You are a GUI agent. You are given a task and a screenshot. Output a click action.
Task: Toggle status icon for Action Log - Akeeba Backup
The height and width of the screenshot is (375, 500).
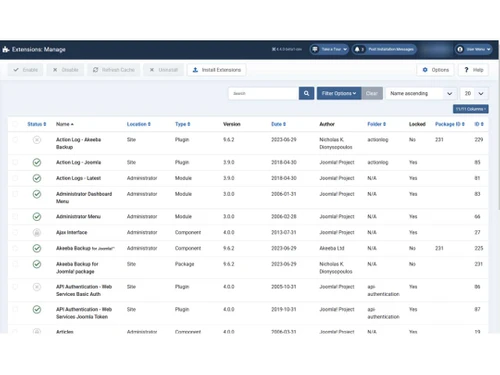point(37,140)
